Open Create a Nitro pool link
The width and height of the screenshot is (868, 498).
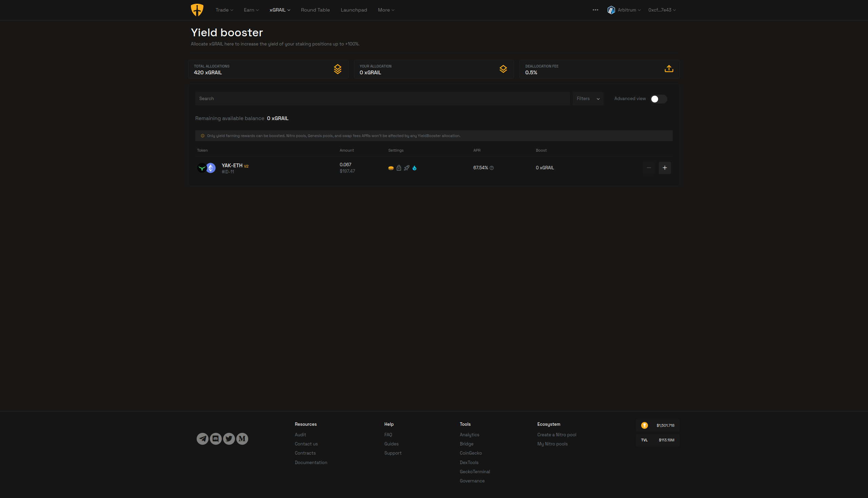coord(556,435)
